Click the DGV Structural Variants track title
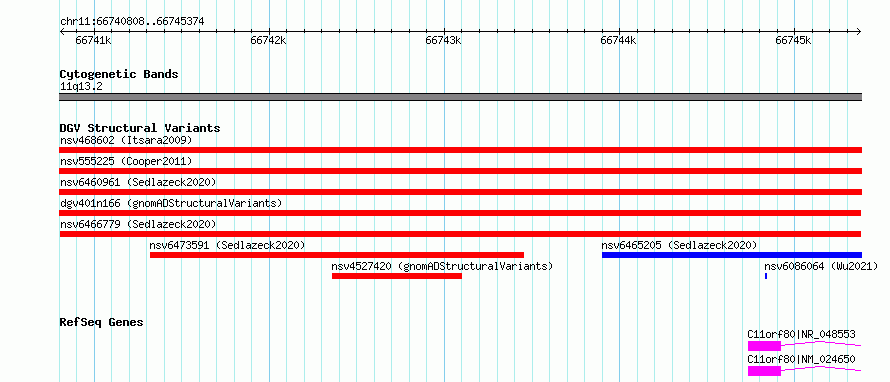 (140, 128)
